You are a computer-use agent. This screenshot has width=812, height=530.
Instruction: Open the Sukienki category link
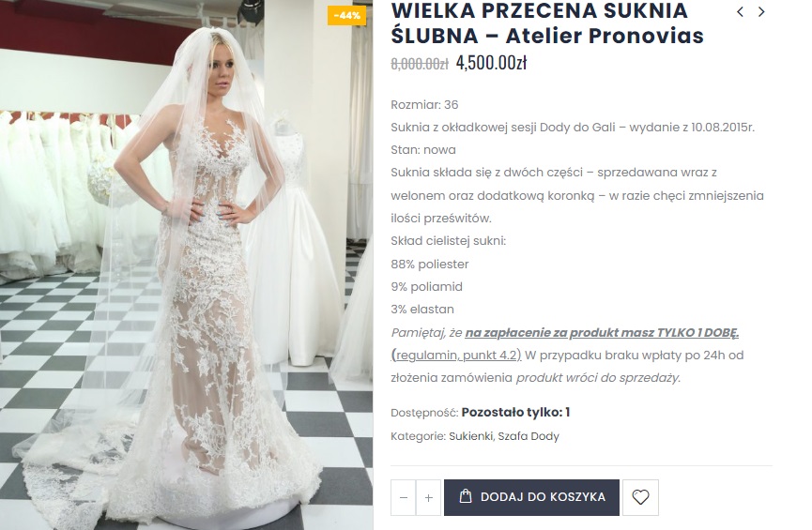(x=470, y=436)
